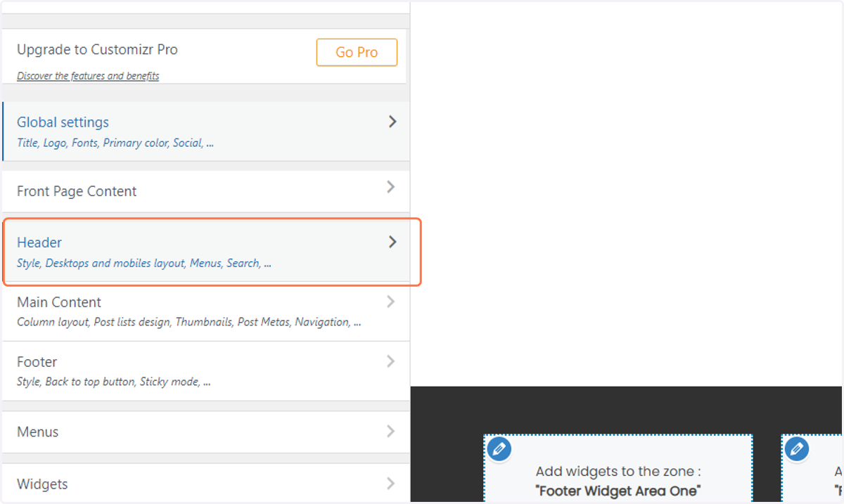Click 'Column layout, Post lists design' description

click(x=189, y=322)
